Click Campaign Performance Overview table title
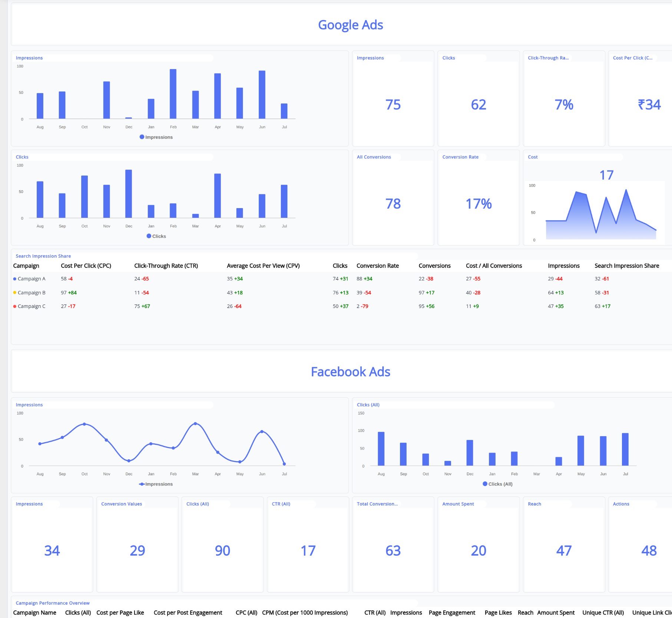This screenshot has height=618, width=672. tap(53, 603)
